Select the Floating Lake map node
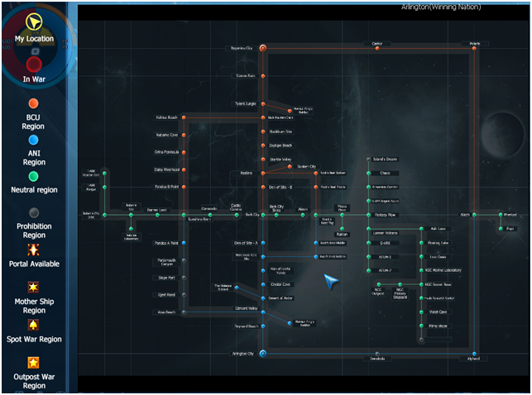 (x=421, y=243)
